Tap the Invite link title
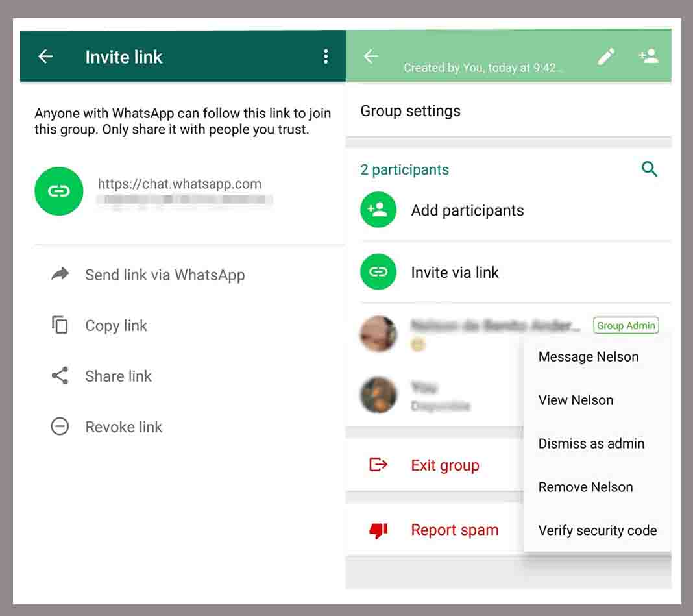Viewport: 693px width, 616px height. [x=124, y=56]
